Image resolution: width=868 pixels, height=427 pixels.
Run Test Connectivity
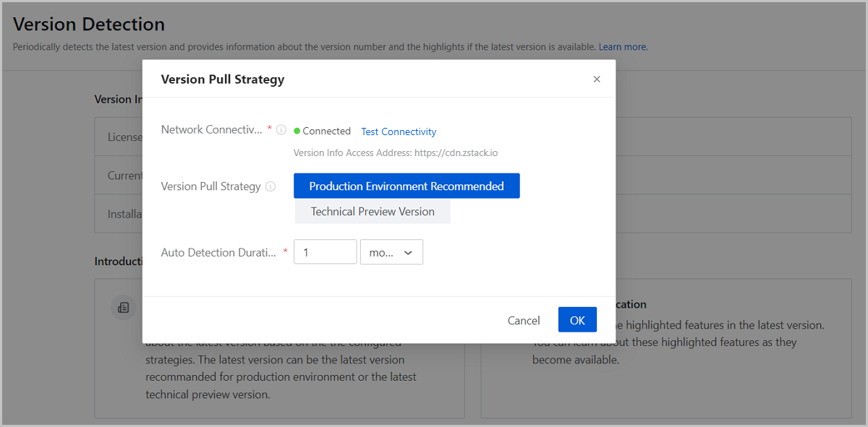(399, 131)
